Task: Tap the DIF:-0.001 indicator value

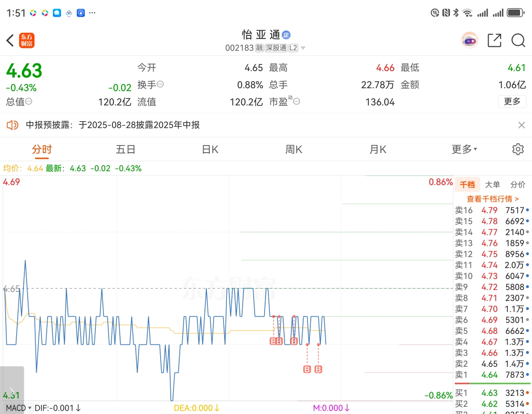Action: [x=58, y=408]
